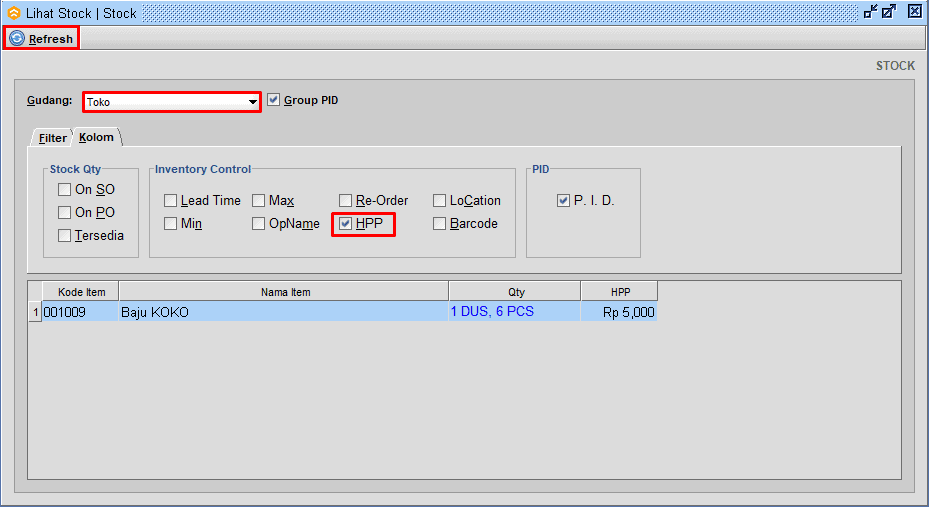Open the Gudang dropdown list

click(x=253, y=102)
